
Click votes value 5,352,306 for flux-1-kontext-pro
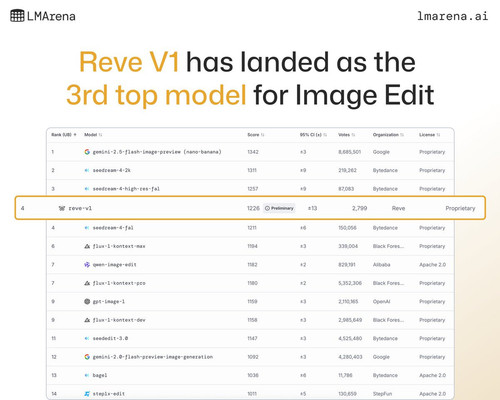tap(350, 283)
